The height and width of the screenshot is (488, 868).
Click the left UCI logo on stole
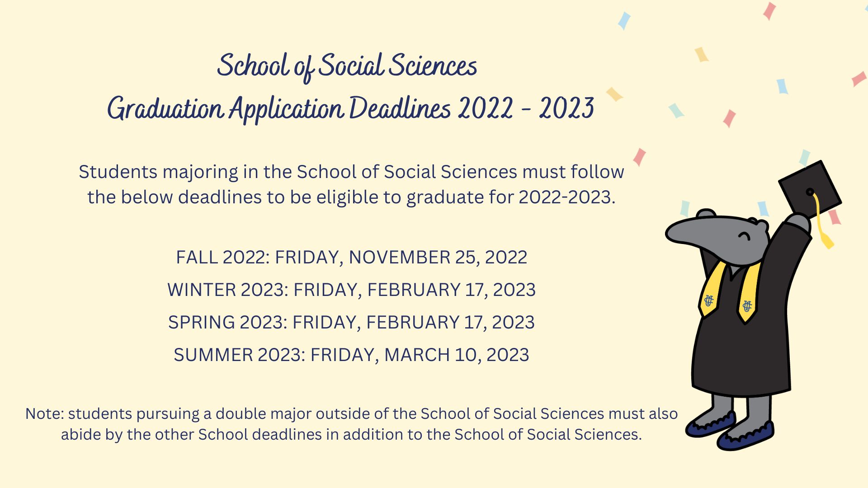click(708, 300)
